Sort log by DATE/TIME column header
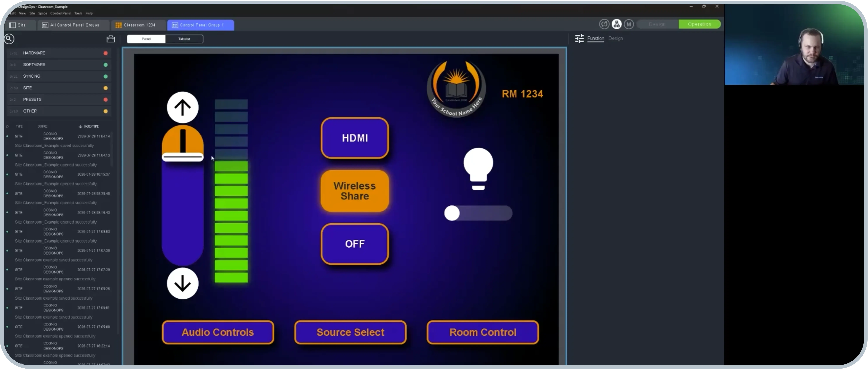868x369 pixels. (x=89, y=127)
